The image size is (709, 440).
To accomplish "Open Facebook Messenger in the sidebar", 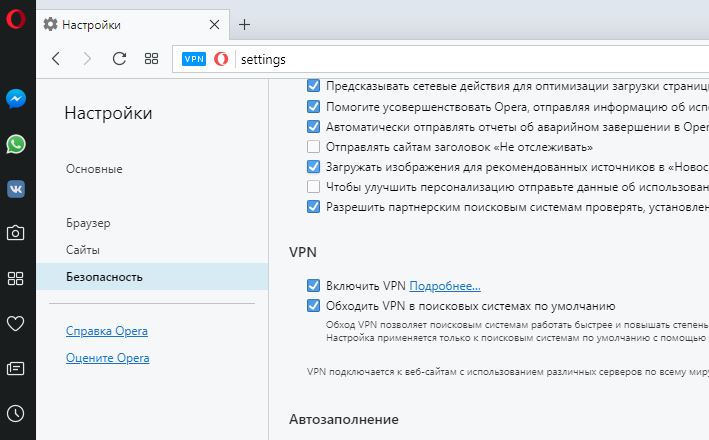I will pyautogui.click(x=16, y=99).
